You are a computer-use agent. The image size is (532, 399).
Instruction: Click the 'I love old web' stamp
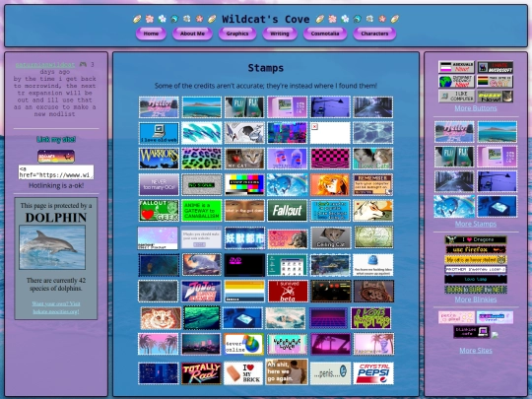(159, 133)
